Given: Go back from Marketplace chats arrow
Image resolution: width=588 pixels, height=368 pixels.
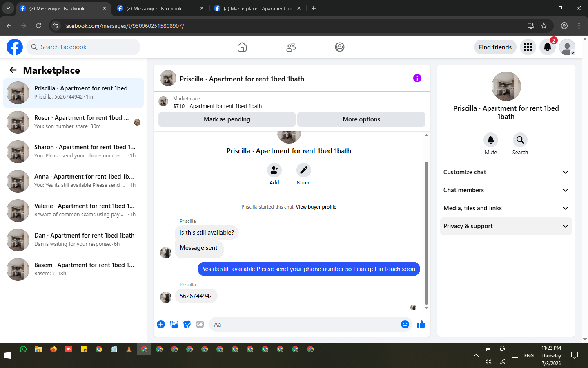Looking at the screenshot, I should 13,70.
